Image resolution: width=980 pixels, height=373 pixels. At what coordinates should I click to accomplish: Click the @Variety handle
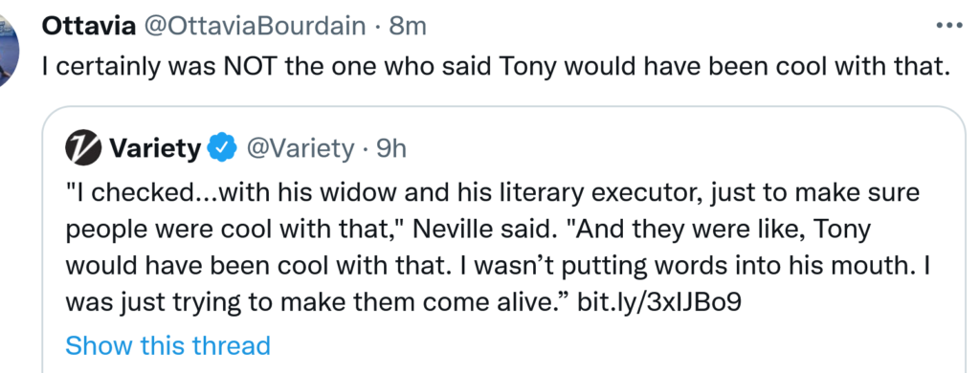point(300,148)
